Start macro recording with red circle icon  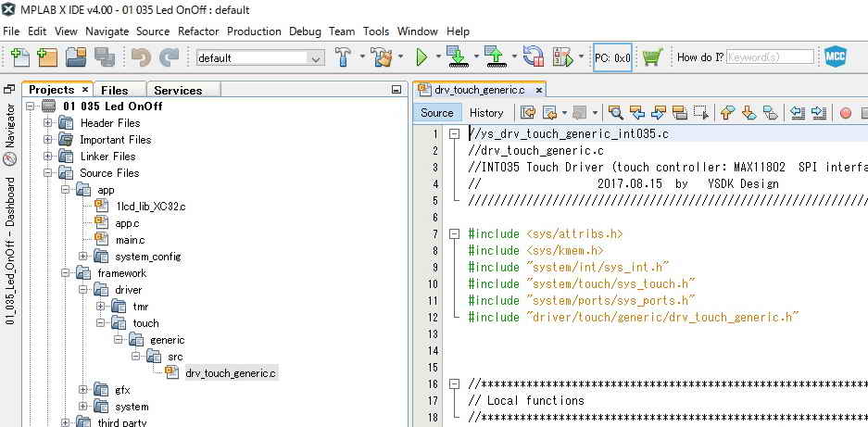845,113
